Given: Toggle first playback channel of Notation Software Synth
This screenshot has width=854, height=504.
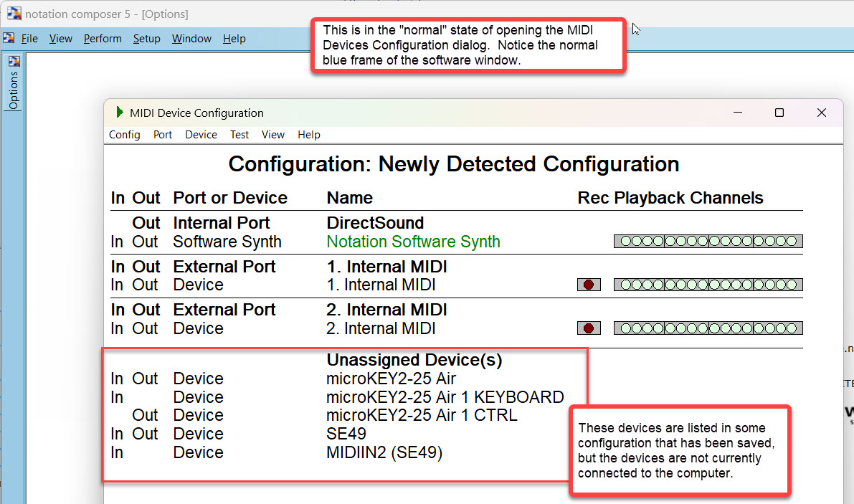Looking at the screenshot, I should click(x=625, y=242).
